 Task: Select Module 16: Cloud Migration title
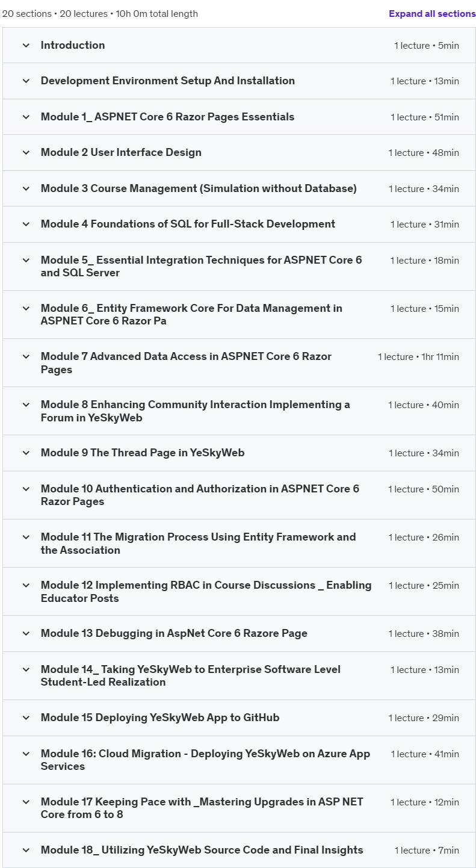pyautogui.click(x=206, y=760)
